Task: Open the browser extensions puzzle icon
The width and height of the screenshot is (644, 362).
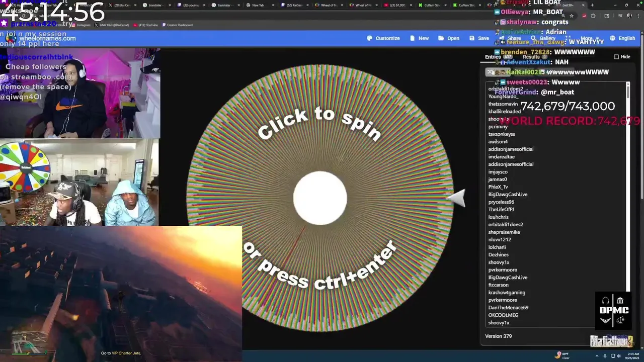Action: (593, 16)
